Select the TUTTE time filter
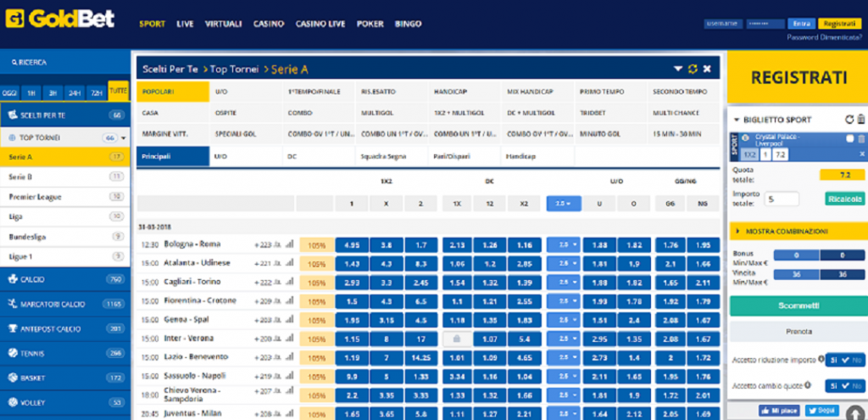This screenshot has width=868, height=420. [x=119, y=91]
